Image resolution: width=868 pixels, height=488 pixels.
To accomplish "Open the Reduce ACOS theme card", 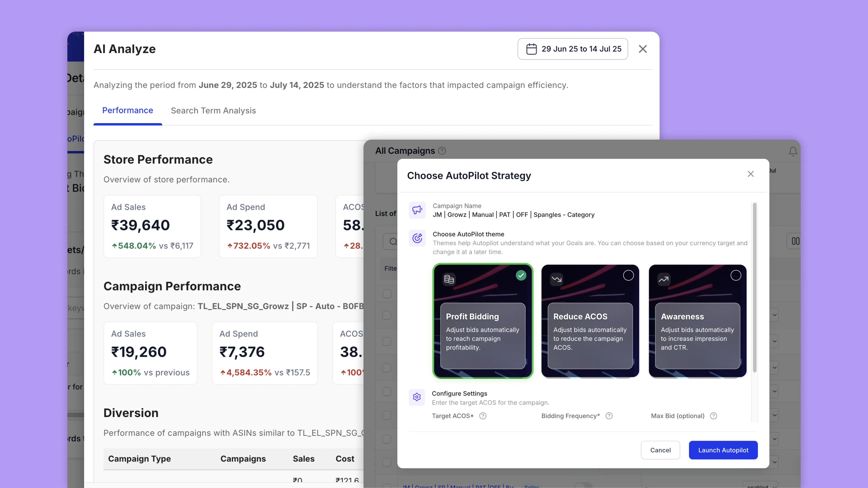I will pos(590,321).
